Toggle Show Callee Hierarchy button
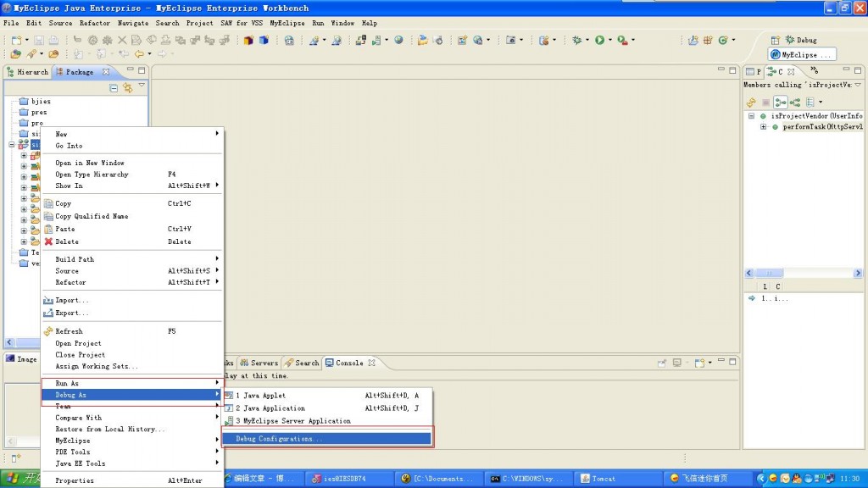The width and height of the screenshot is (868, 488). click(x=795, y=103)
